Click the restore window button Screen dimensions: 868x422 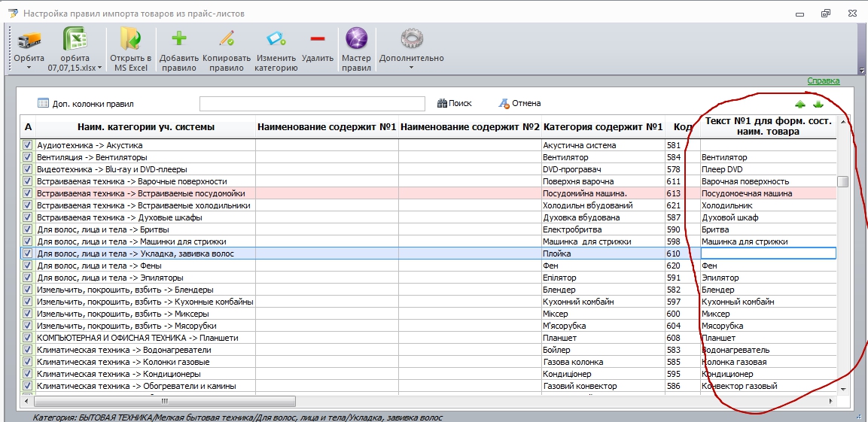coord(826,14)
